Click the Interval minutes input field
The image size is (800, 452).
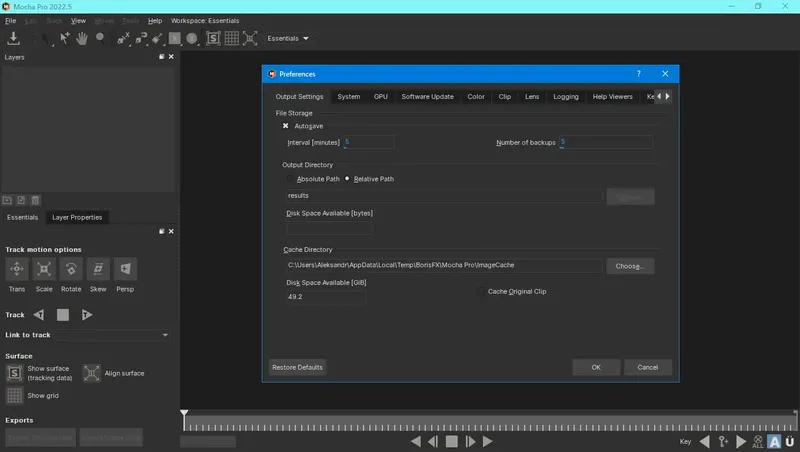368,142
